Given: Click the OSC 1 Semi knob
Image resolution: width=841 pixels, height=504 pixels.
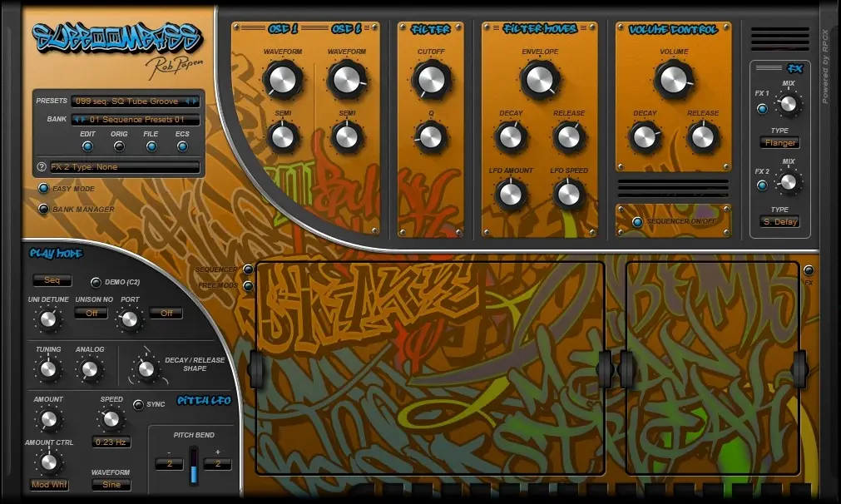Looking at the screenshot, I should (283, 136).
